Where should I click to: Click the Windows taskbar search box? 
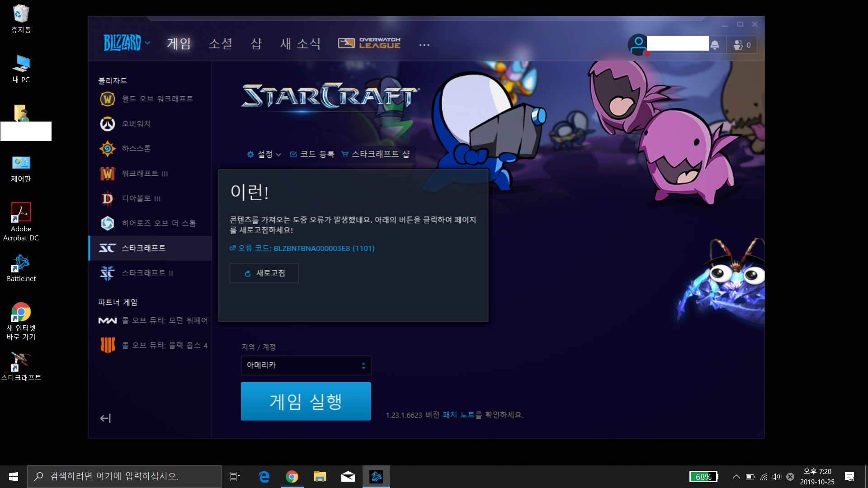tap(124, 476)
